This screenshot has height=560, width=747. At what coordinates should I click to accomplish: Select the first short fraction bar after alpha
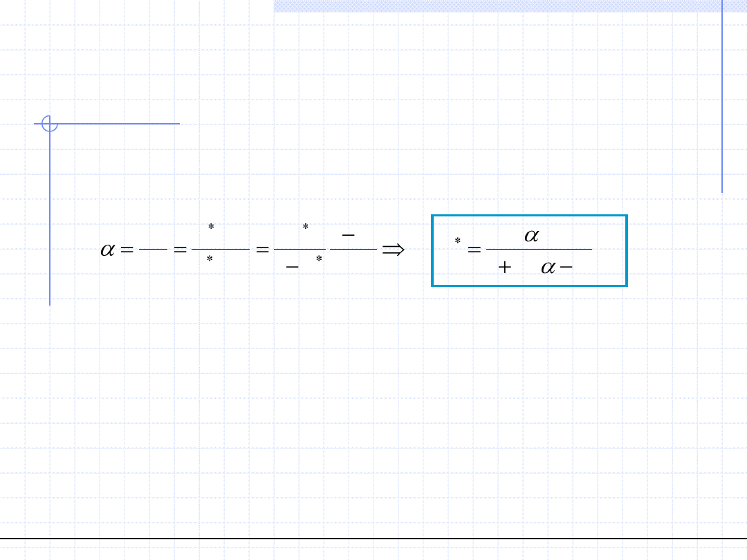click(153, 249)
